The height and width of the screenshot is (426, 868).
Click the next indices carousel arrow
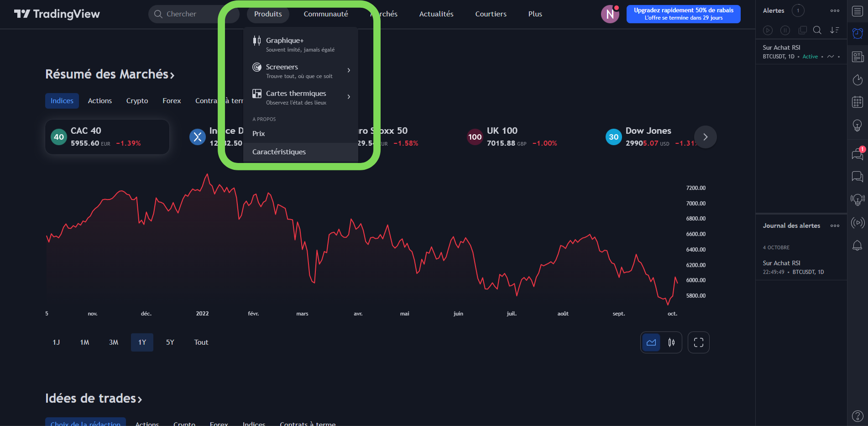pos(706,137)
